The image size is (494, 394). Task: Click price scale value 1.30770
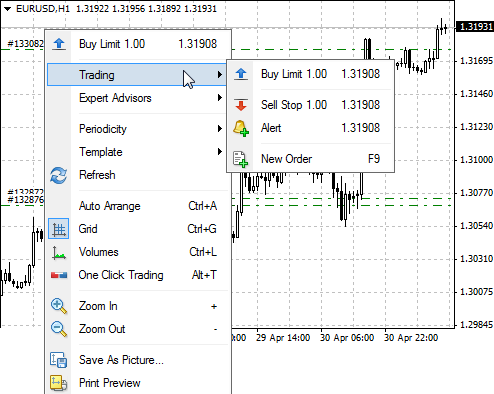[x=476, y=193]
